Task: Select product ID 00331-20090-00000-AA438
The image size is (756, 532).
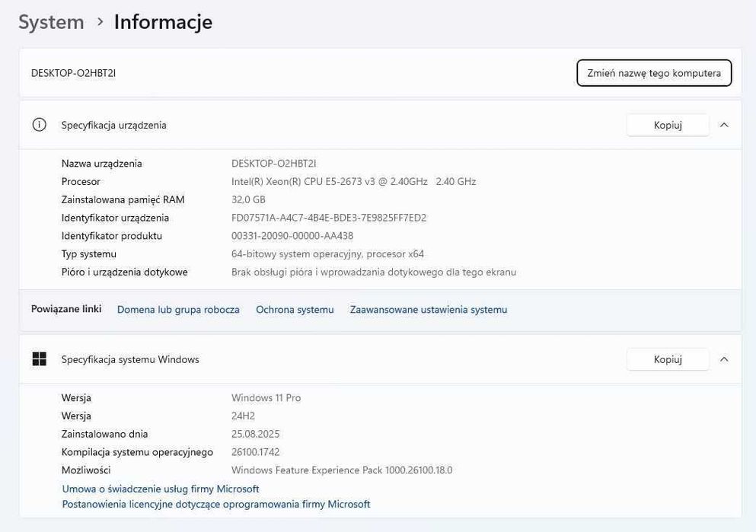Action: [x=292, y=236]
